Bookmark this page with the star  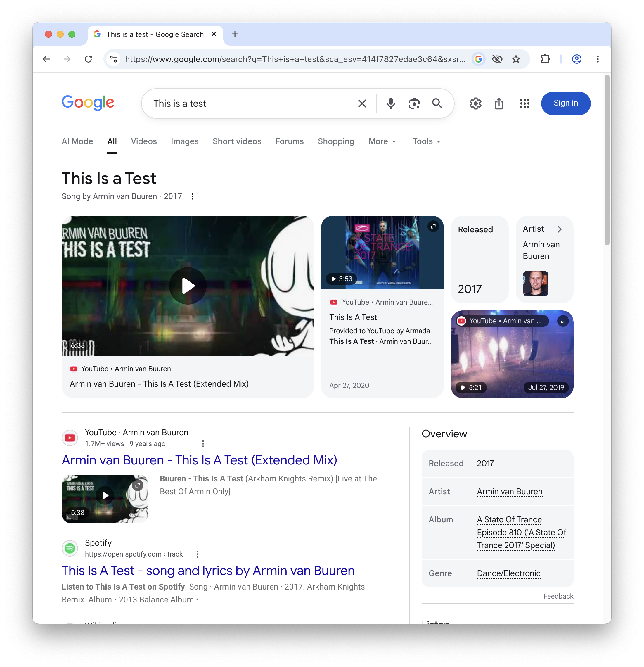point(516,59)
